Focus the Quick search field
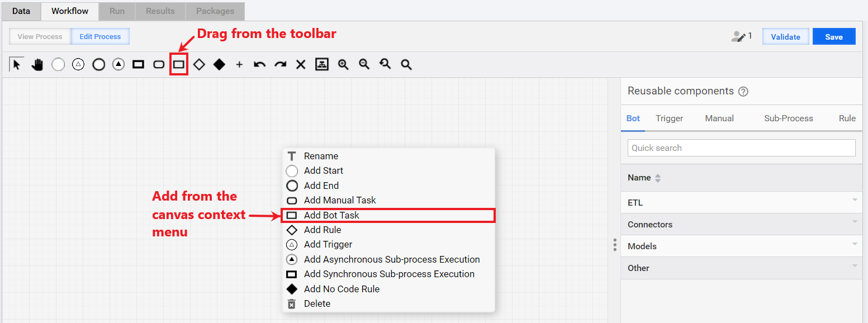Image resolution: width=868 pixels, height=323 pixels. click(741, 148)
